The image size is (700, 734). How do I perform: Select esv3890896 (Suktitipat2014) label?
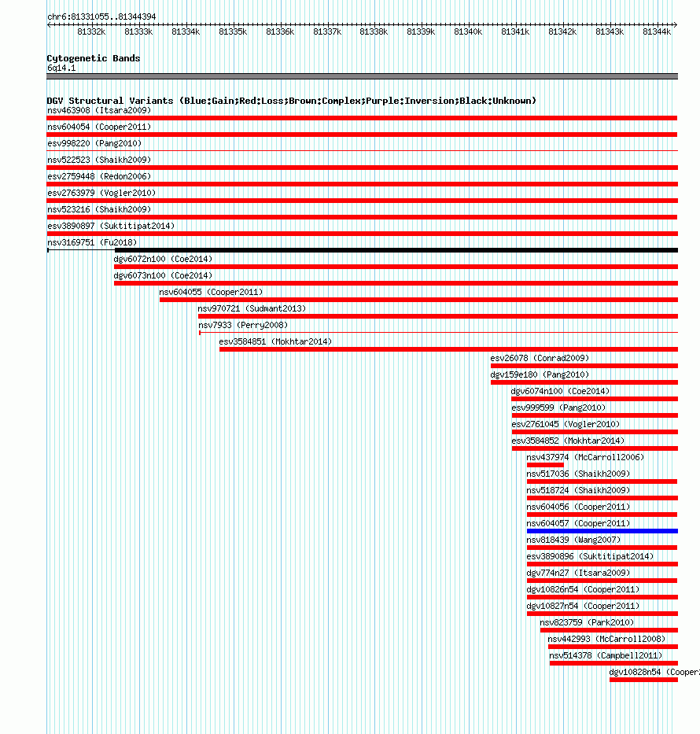point(590,556)
